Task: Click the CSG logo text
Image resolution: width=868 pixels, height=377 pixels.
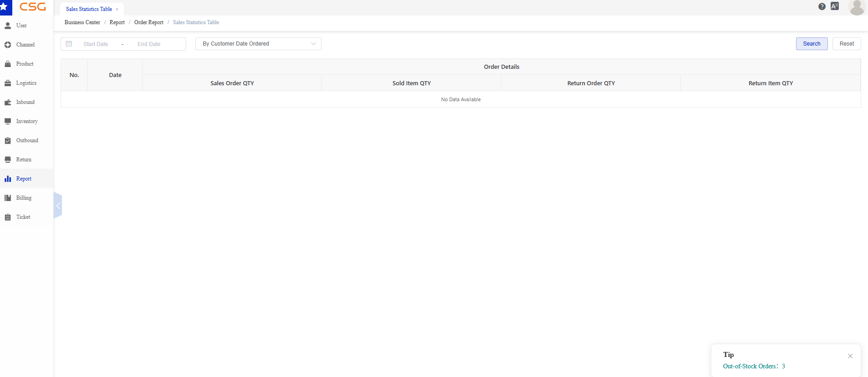Action: [33, 7]
